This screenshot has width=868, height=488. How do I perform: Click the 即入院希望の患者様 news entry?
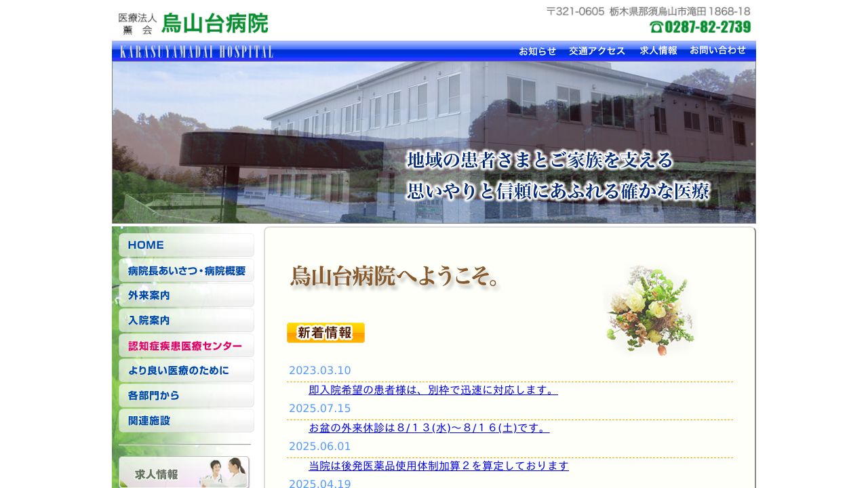433,390
